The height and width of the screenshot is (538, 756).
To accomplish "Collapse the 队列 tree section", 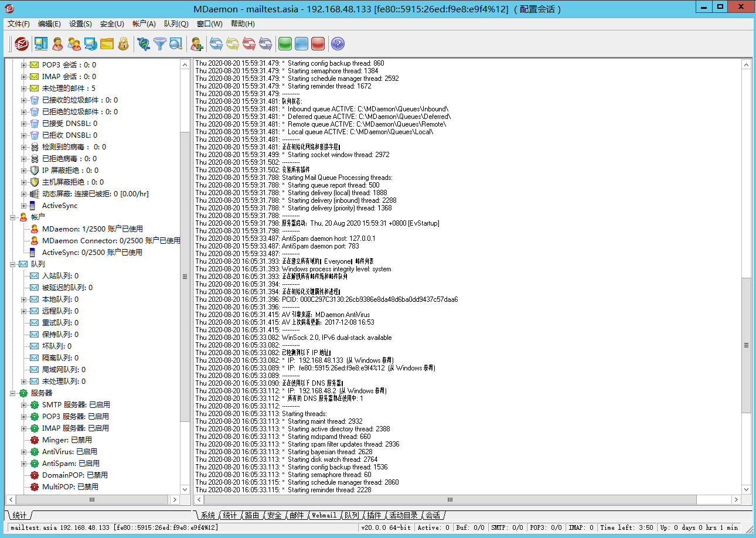I will 13,264.
